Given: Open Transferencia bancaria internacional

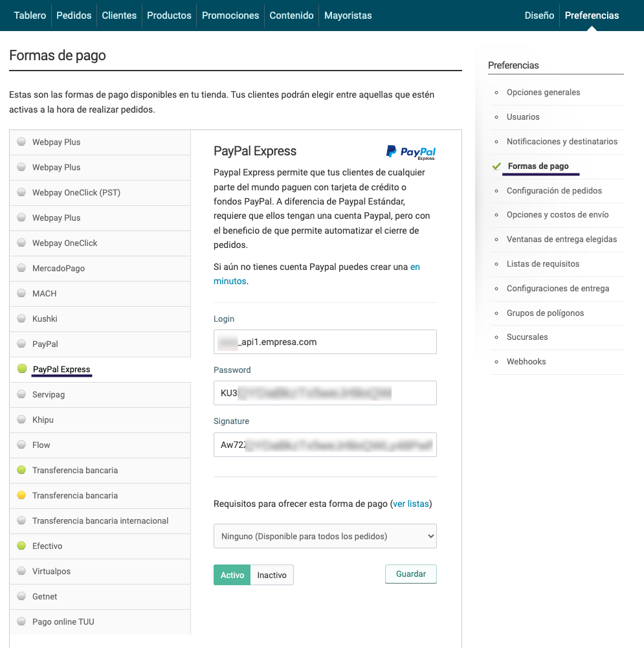Looking at the screenshot, I should pyautogui.click(x=100, y=520).
